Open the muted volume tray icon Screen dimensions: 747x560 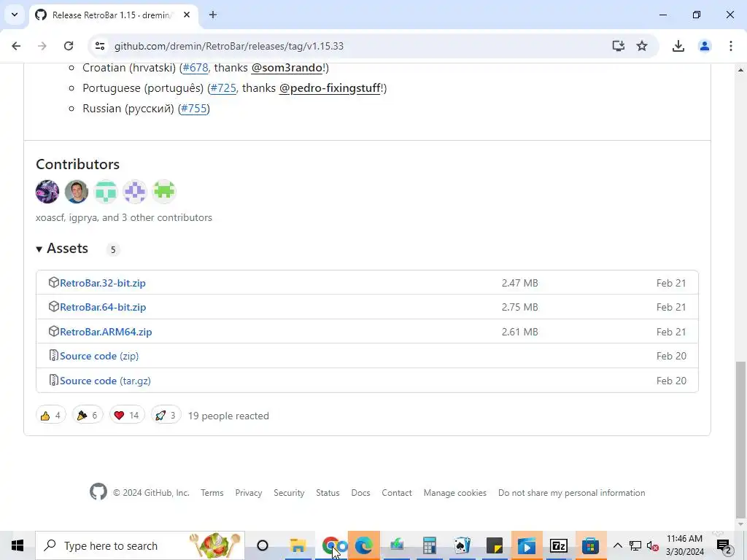(x=653, y=545)
